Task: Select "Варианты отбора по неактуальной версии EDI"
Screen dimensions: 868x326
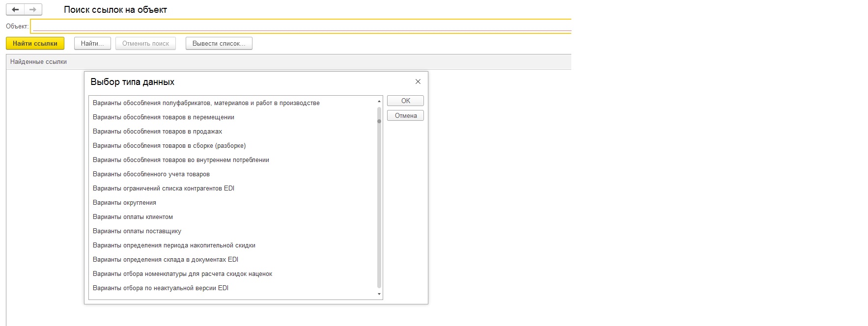Action: (233, 288)
